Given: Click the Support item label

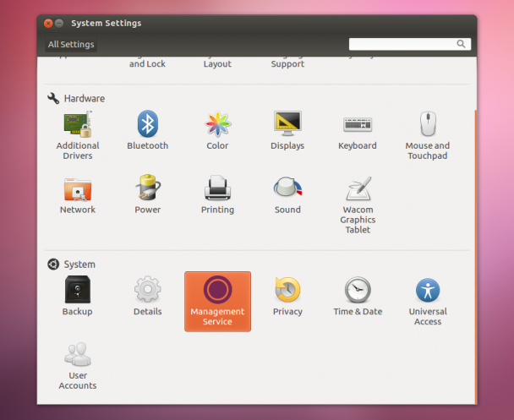Looking at the screenshot, I should [287, 63].
